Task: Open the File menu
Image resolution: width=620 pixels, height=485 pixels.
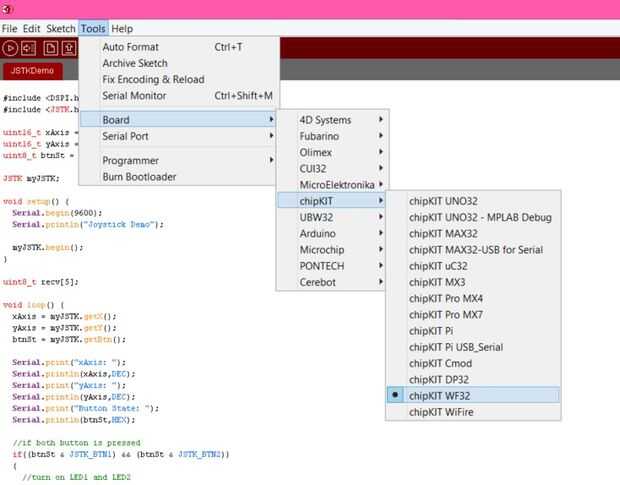Action: 9,28
